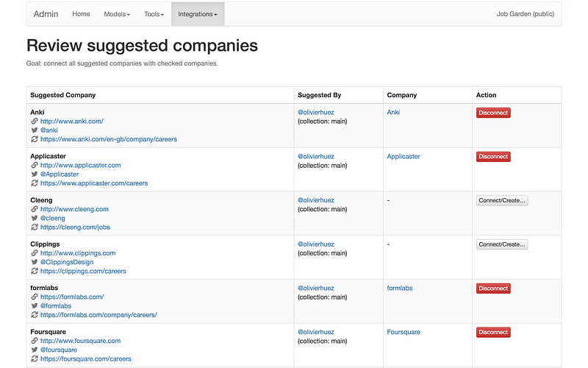Open the @anki Twitter link

[x=49, y=130]
